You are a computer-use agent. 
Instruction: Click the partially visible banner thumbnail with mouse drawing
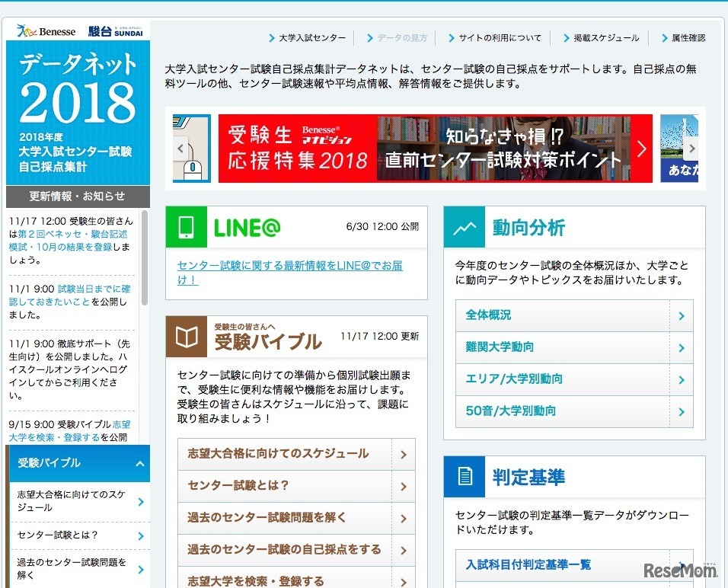click(191, 149)
